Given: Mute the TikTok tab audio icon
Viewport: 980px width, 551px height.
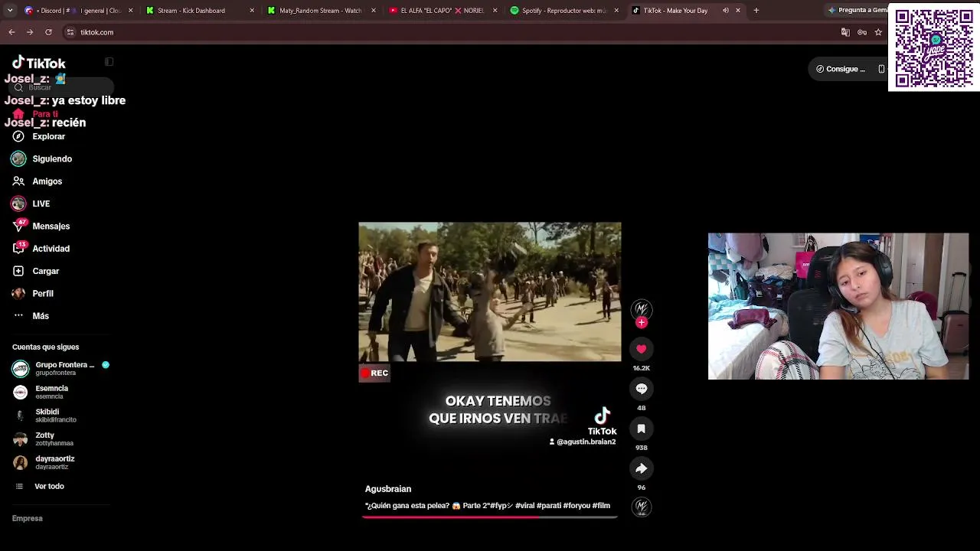Looking at the screenshot, I should click(x=726, y=11).
